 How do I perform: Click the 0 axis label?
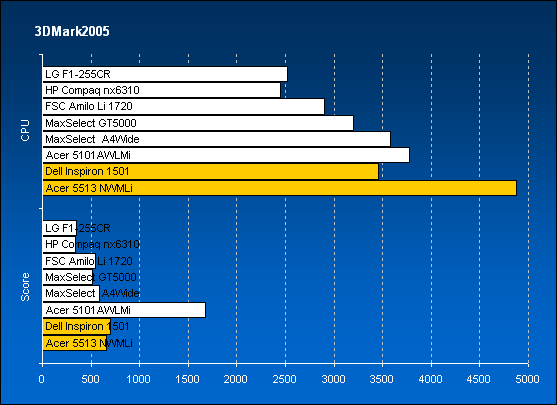pyautogui.click(x=42, y=379)
